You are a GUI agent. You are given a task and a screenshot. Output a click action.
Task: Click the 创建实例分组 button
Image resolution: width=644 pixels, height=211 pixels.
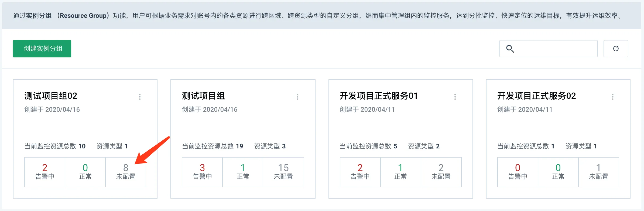(x=42, y=49)
